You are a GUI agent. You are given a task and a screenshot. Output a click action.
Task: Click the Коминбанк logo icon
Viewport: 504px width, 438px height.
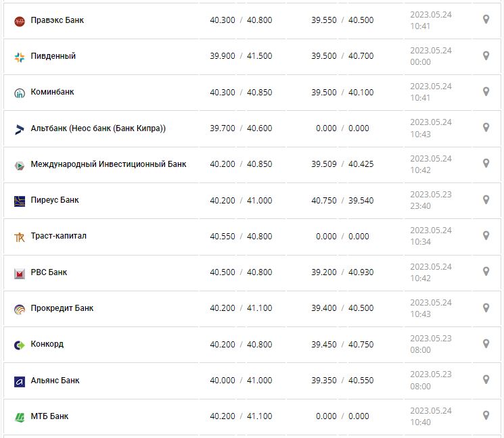click(x=19, y=93)
